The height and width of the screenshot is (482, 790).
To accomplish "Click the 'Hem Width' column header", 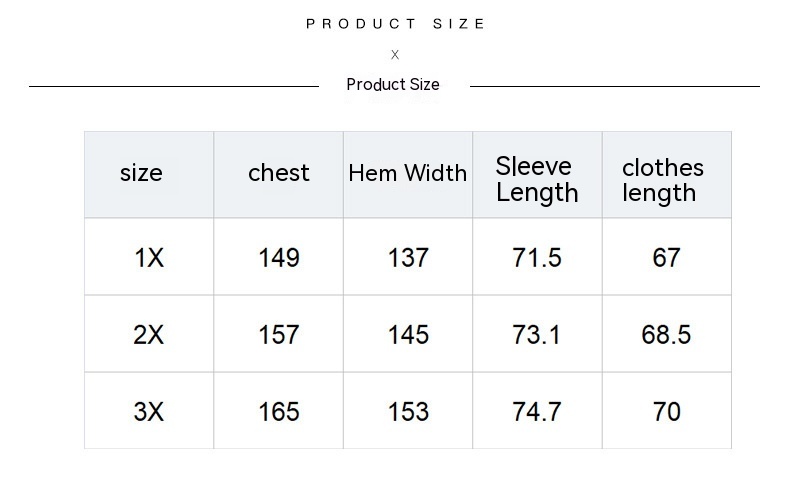I will tap(408, 173).
